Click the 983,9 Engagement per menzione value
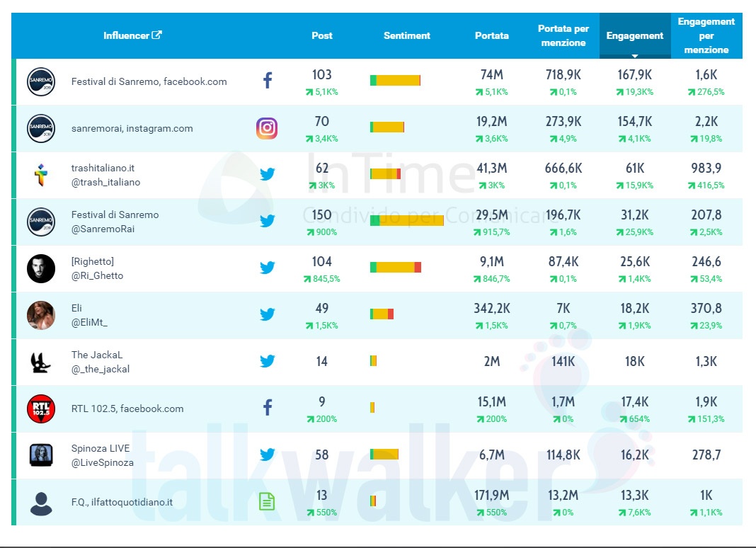Viewport: 756px width, 548px height. 706,169
